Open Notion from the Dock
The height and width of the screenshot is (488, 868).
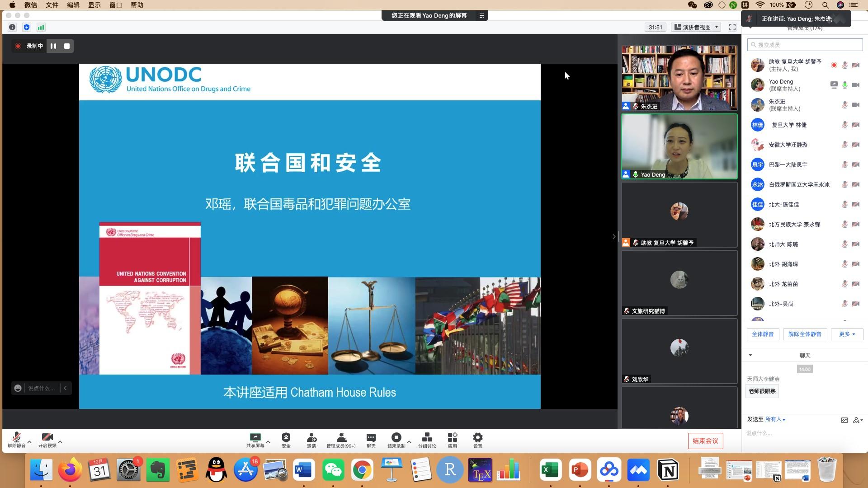[x=668, y=470]
